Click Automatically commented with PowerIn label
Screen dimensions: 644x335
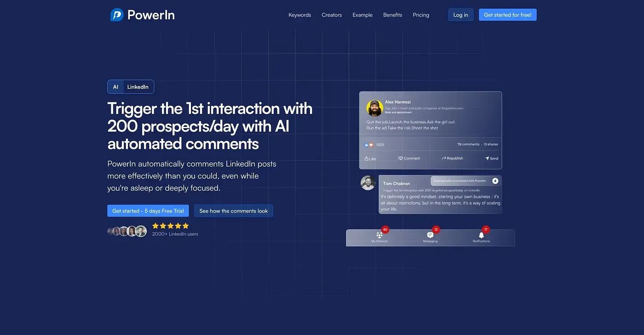(x=460, y=181)
